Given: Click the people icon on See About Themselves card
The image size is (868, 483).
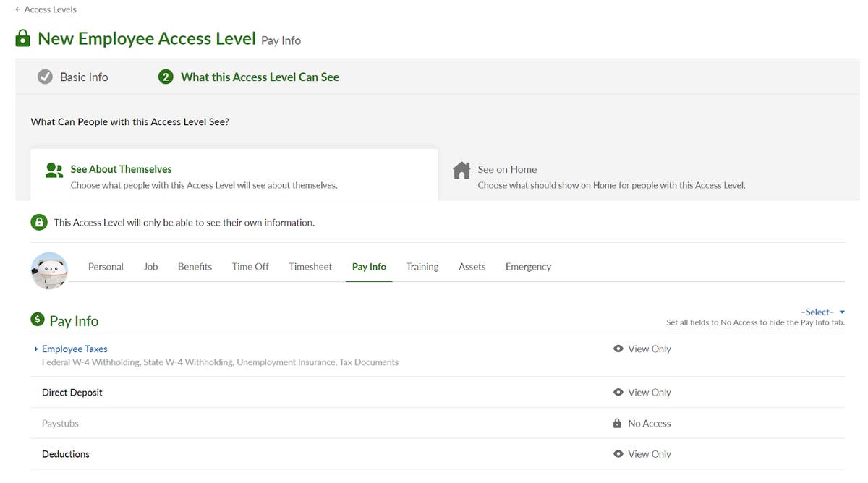Looking at the screenshot, I should [x=54, y=169].
